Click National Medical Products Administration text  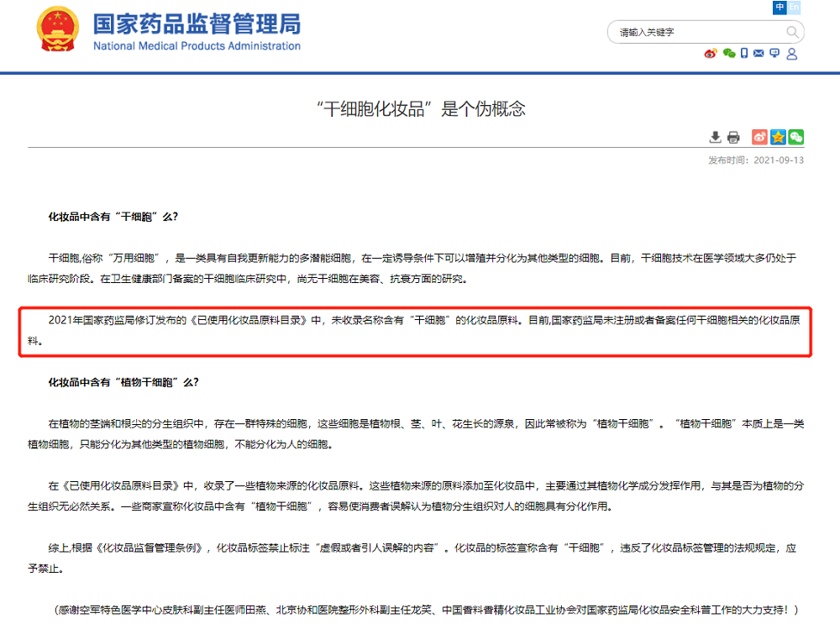pos(196,46)
